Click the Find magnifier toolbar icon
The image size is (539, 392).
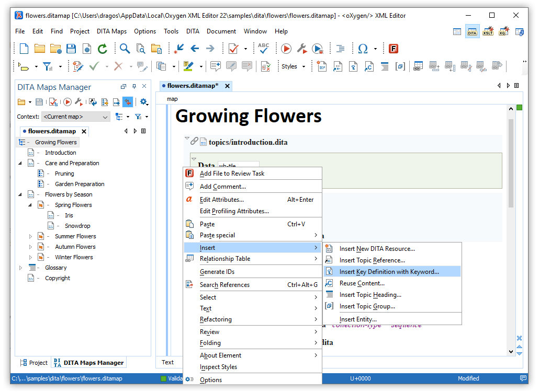(125, 49)
